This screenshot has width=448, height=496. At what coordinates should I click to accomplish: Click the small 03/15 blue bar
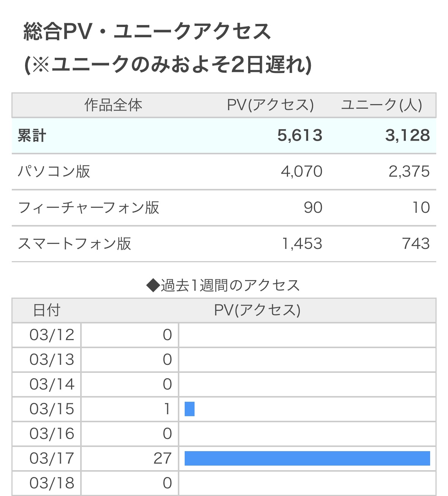click(x=189, y=409)
